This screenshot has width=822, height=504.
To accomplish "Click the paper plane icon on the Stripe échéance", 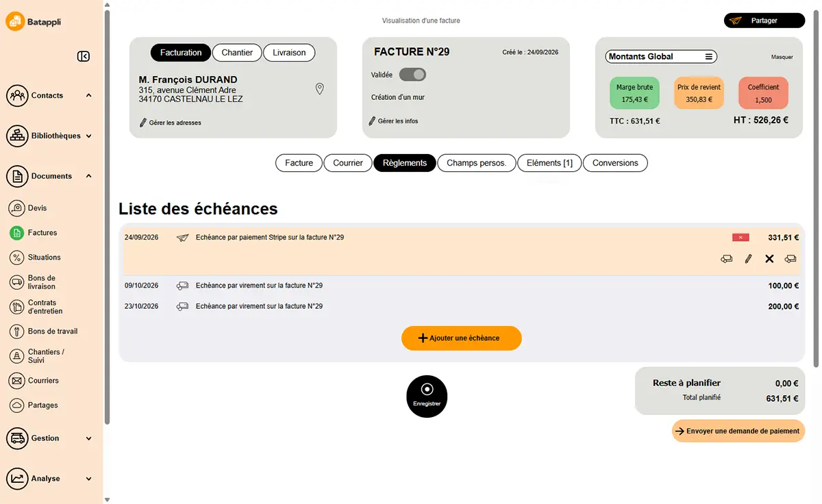I will tap(182, 238).
